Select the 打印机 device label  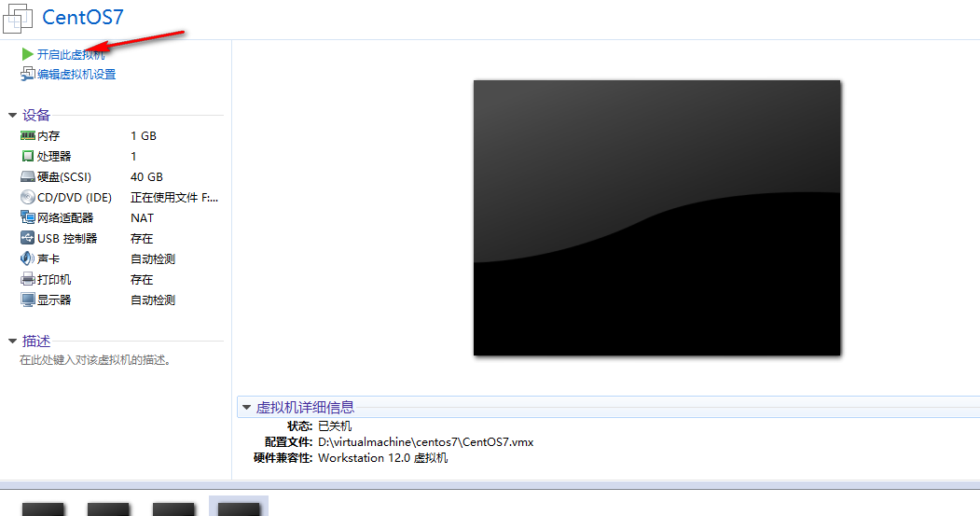[54, 280]
